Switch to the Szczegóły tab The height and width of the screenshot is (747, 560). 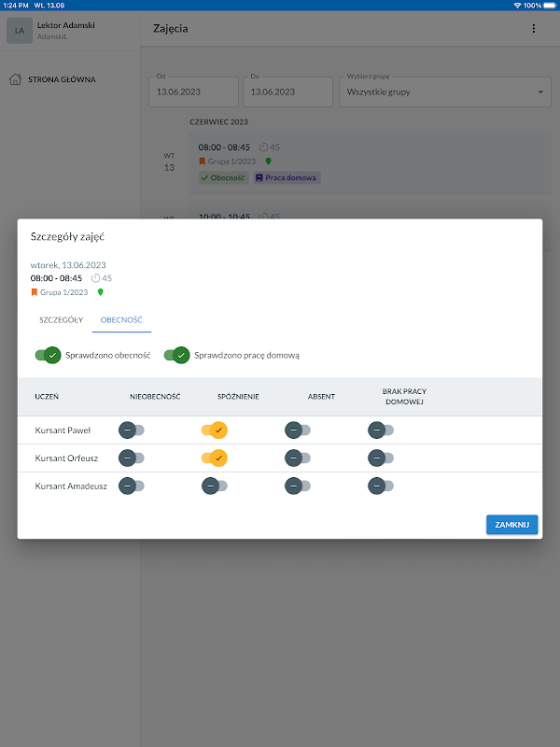pos(61,319)
